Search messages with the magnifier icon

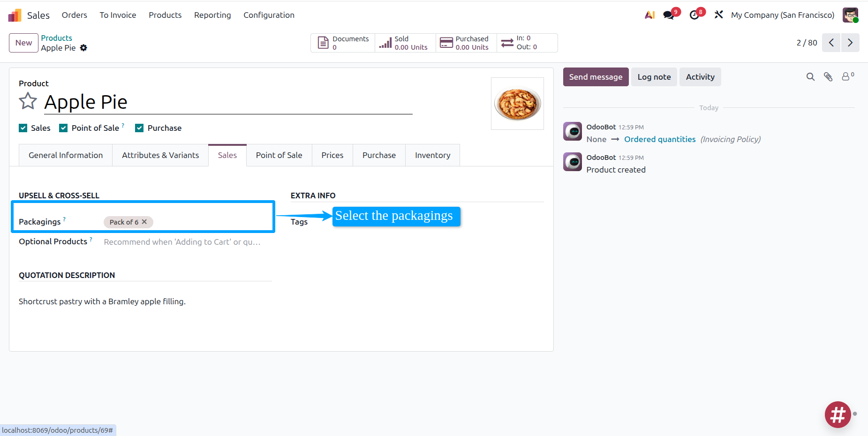[x=810, y=76]
